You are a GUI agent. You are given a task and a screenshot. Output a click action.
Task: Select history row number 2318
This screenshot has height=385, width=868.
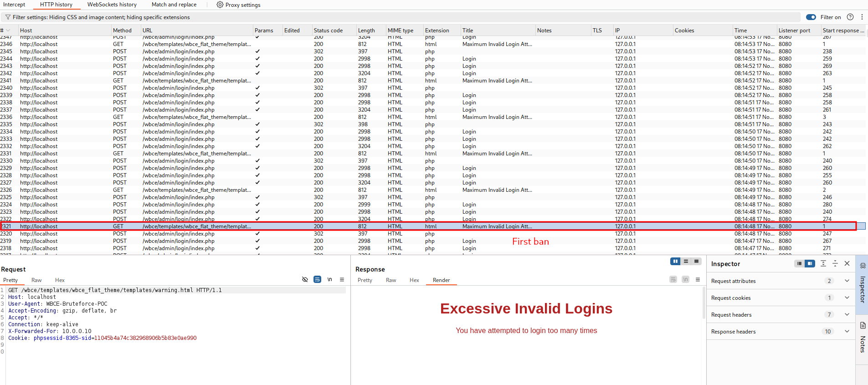(x=433, y=248)
